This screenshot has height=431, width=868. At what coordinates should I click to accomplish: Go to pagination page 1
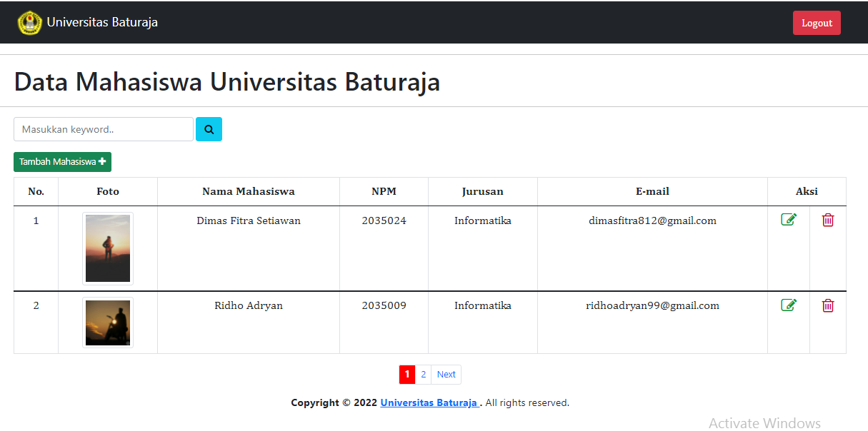(406, 375)
